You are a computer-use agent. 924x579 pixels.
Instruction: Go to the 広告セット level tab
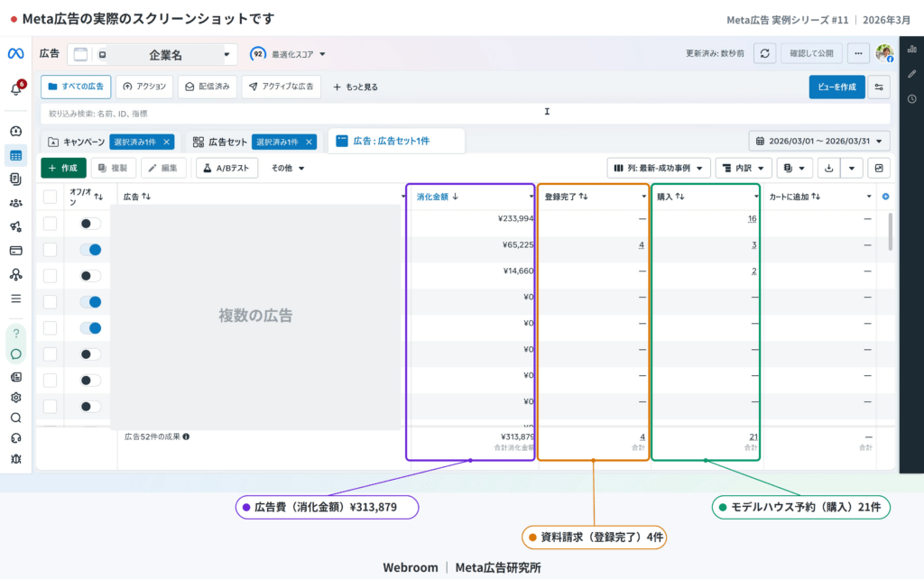click(x=220, y=142)
